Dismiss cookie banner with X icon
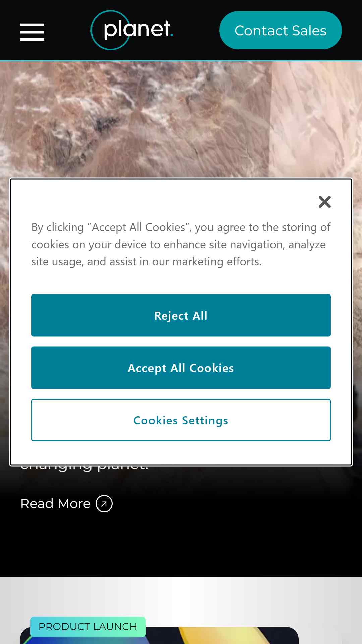The image size is (362, 644). tap(324, 202)
